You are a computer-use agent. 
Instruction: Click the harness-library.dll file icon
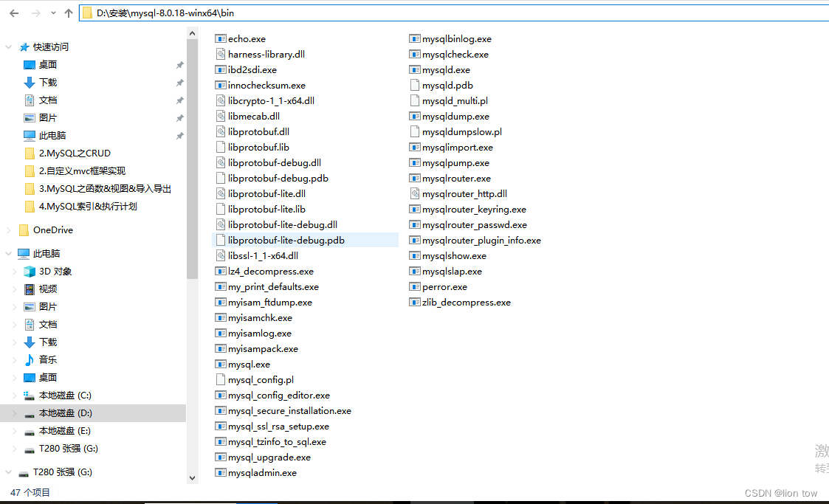coord(221,54)
